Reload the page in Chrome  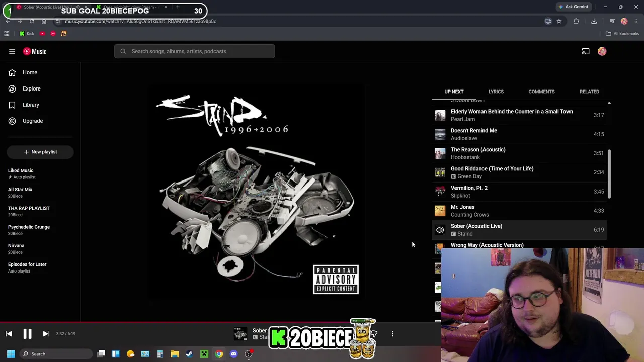[x=32, y=21]
